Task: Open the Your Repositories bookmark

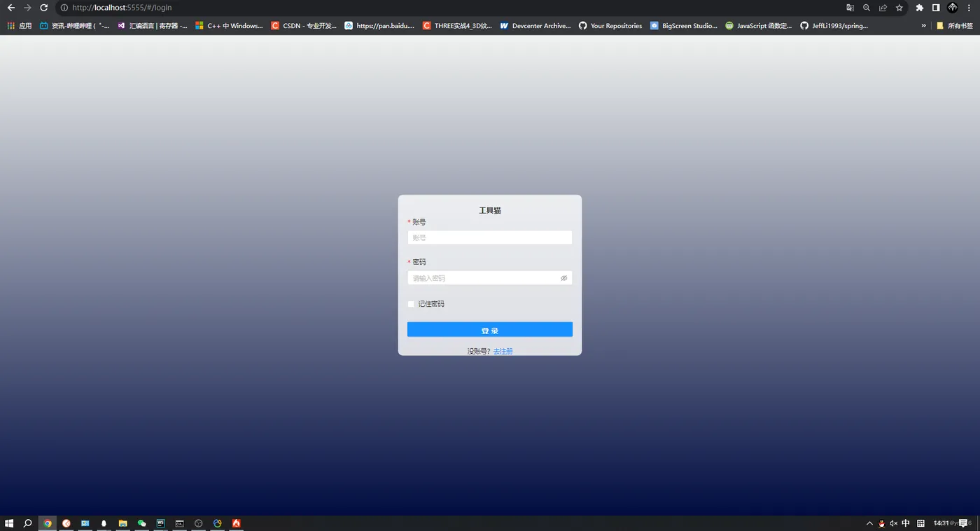Action: [610, 26]
